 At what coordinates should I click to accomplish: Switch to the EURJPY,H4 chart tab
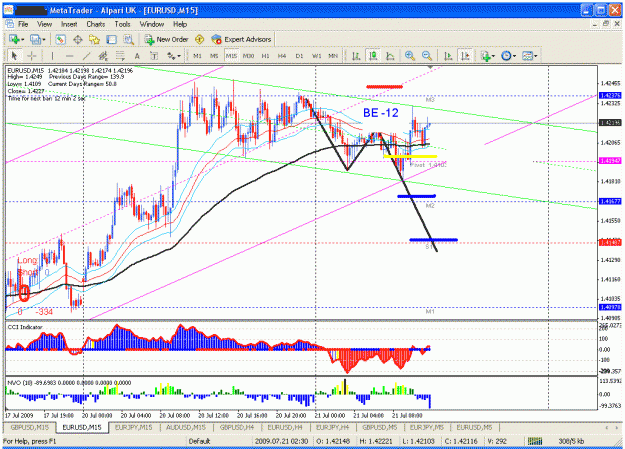(332, 427)
